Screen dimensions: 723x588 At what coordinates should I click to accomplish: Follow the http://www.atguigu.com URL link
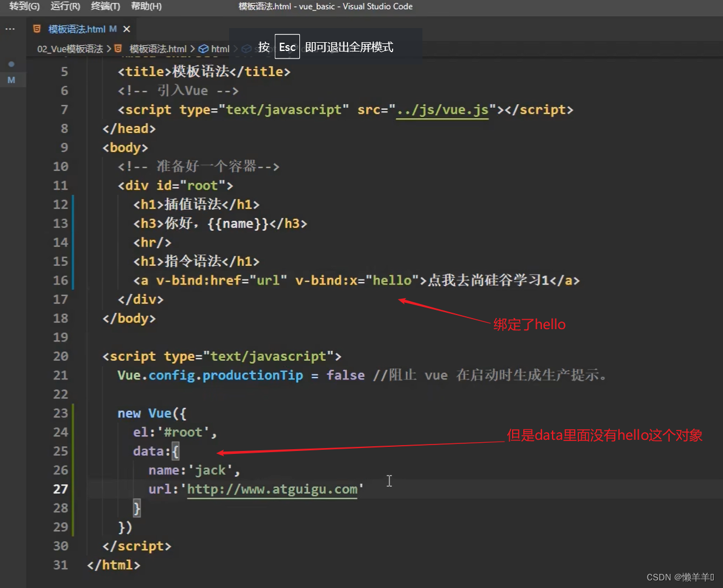[272, 489]
